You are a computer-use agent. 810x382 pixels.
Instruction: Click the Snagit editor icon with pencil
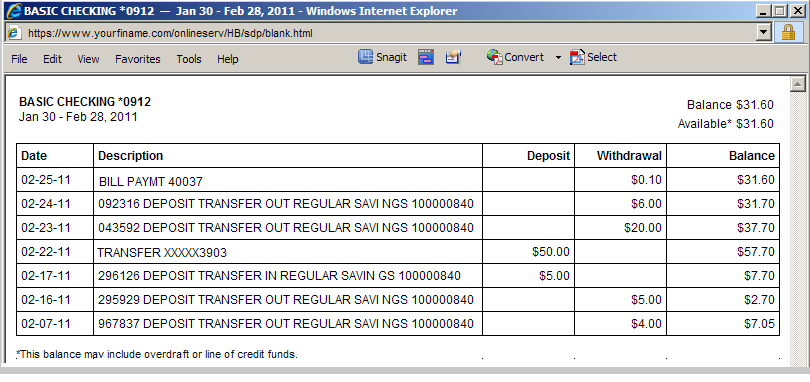(x=453, y=57)
